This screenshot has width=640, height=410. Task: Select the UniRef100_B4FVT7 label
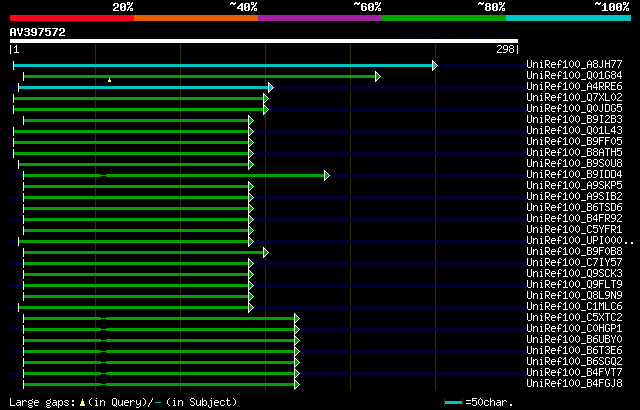[x=574, y=373]
